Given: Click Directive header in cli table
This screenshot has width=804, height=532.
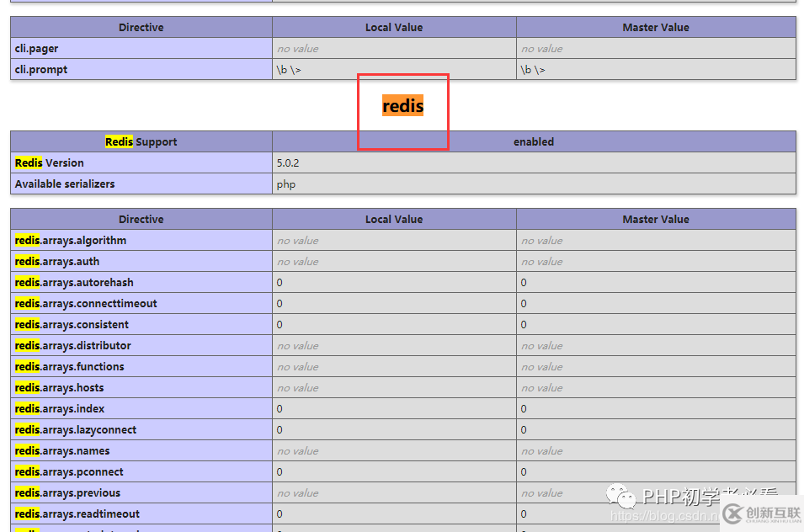Looking at the screenshot, I should 141,27.
